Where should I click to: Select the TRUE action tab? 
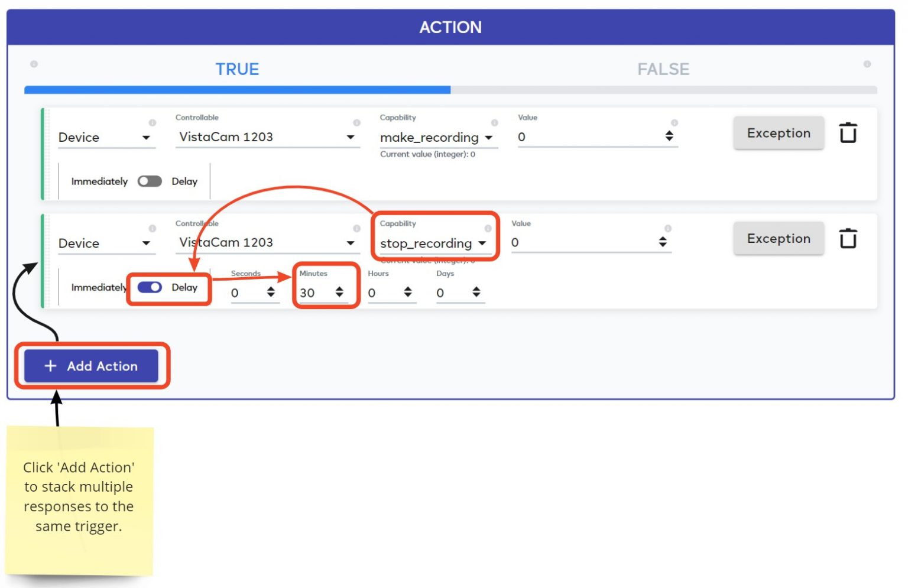(x=236, y=69)
